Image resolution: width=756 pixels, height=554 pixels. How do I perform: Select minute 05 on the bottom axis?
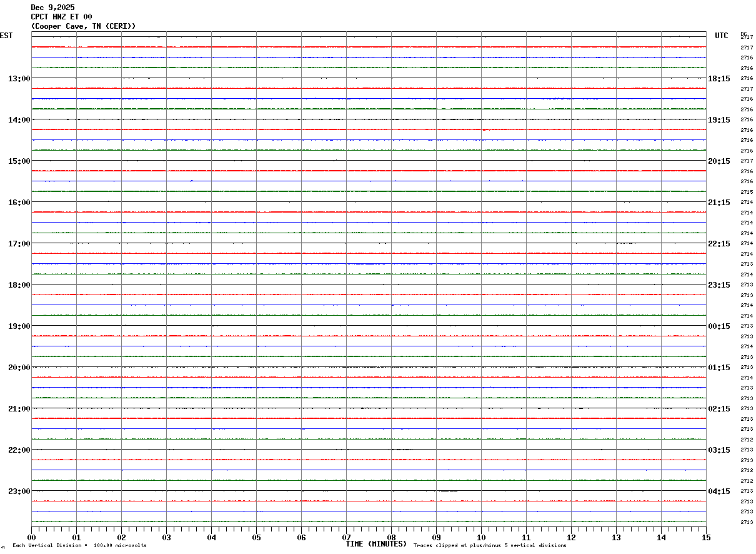point(257,537)
